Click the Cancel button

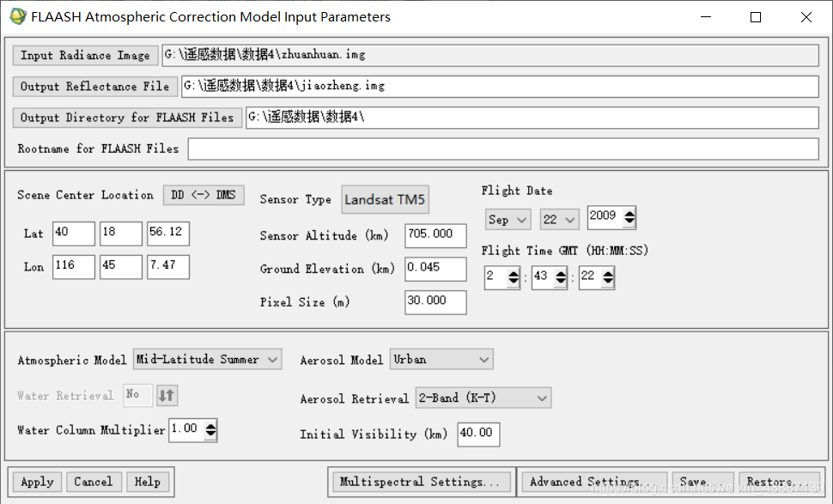(93, 483)
